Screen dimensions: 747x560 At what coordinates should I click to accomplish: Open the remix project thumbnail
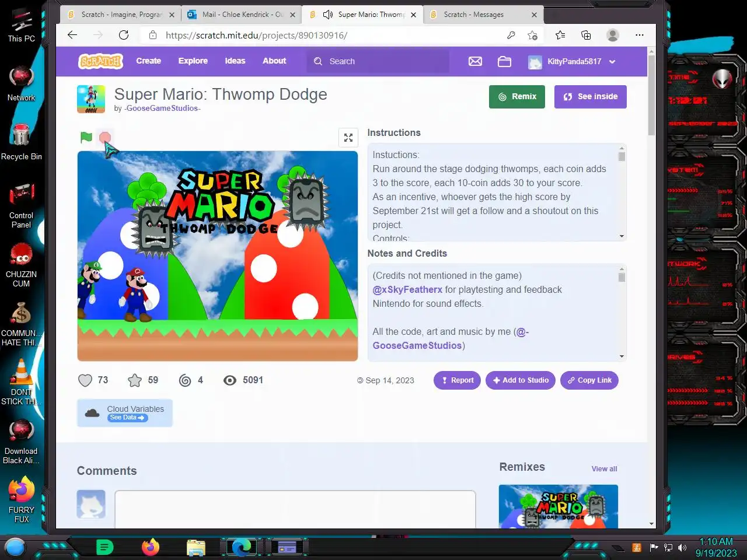pyautogui.click(x=558, y=506)
